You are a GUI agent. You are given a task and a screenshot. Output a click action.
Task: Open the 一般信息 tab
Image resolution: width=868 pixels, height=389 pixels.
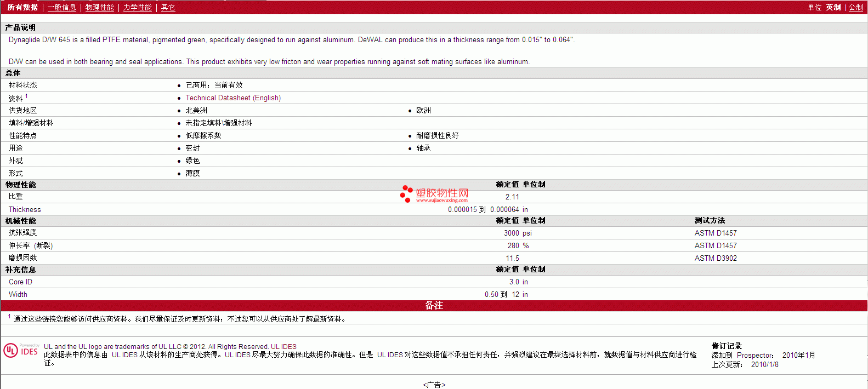[61, 7]
